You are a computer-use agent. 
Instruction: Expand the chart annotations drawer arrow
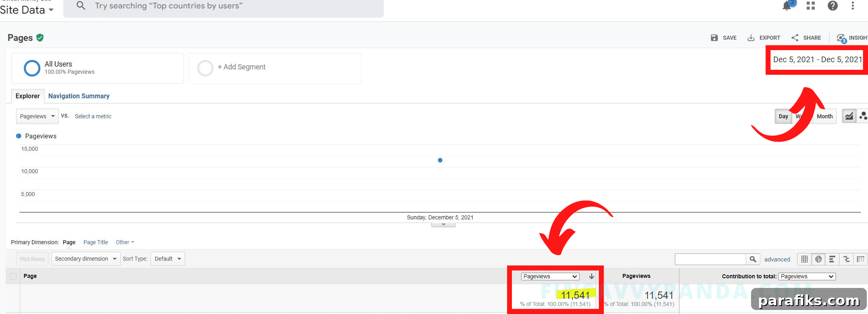point(443,225)
